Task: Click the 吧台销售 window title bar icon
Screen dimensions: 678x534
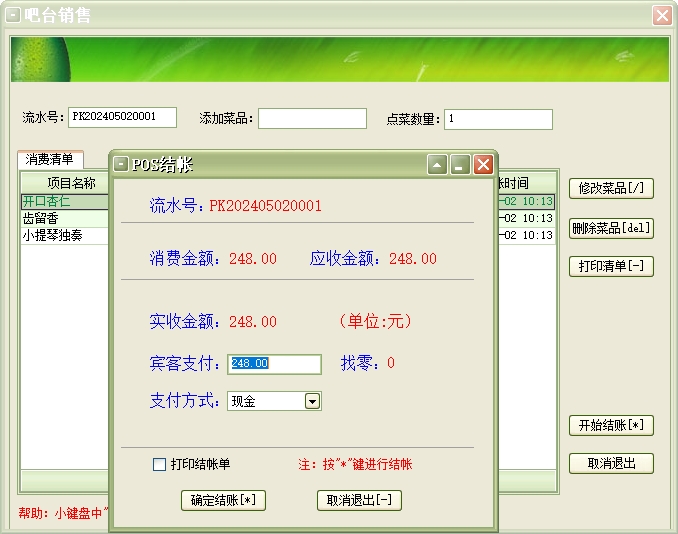Action: [13, 15]
